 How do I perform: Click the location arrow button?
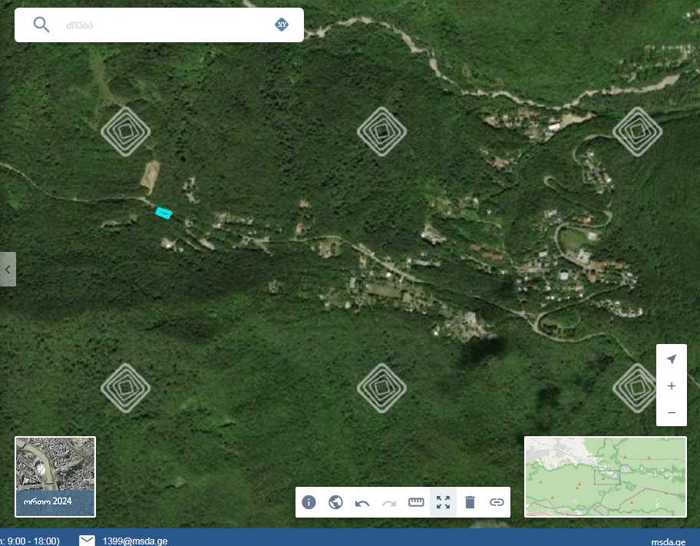671,359
